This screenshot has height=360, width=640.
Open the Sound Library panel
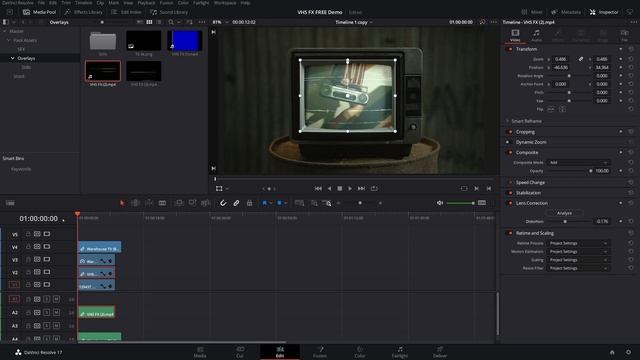pos(169,12)
